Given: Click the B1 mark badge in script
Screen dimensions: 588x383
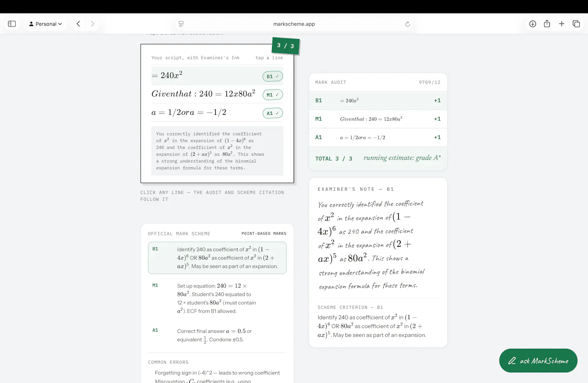Looking at the screenshot, I should (273, 76).
